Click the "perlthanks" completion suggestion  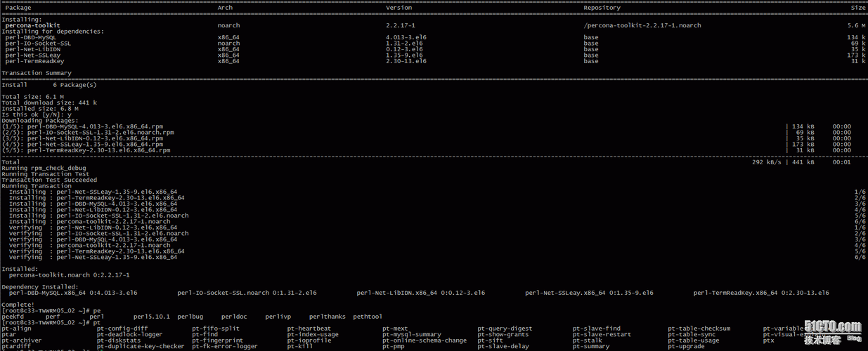click(x=328, y=317)
